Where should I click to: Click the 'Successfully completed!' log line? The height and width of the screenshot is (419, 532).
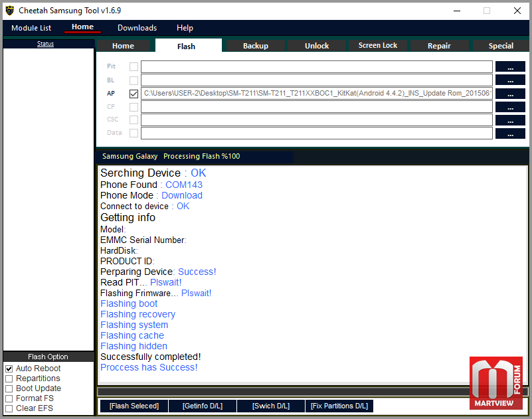(x=151, y=357)
